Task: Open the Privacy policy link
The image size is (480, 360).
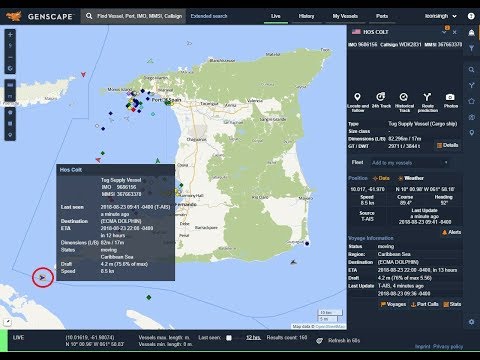Action: (447, 347)
